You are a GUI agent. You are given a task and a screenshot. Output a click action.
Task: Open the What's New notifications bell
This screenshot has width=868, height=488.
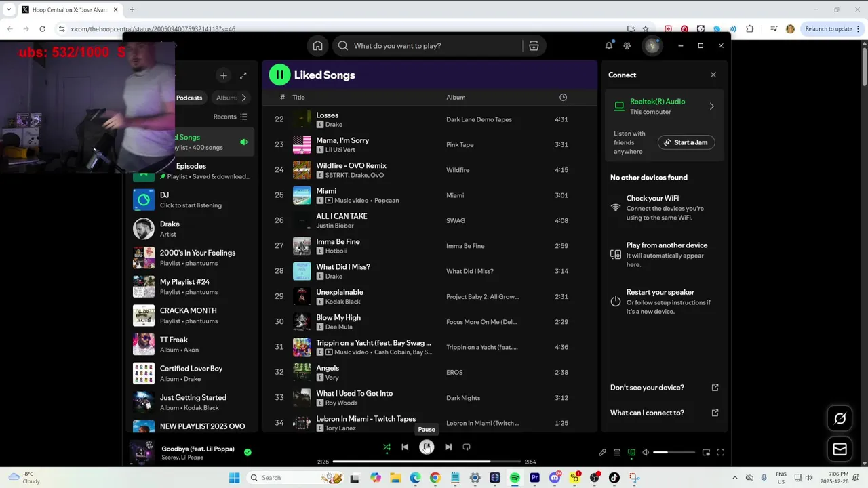(x=609, y=45)
